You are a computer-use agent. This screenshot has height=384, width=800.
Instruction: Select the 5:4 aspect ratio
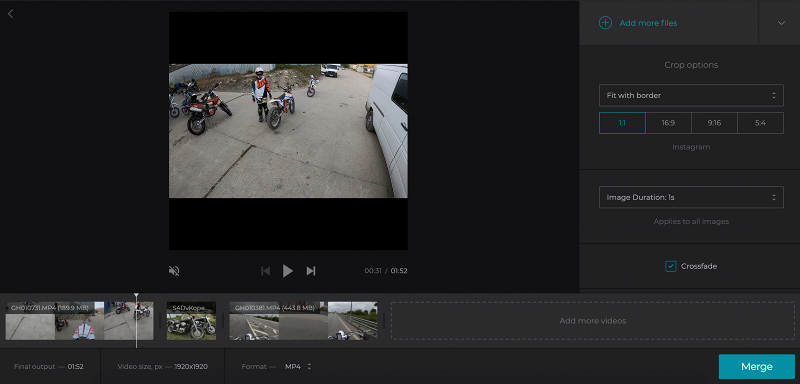pos(760,123)
